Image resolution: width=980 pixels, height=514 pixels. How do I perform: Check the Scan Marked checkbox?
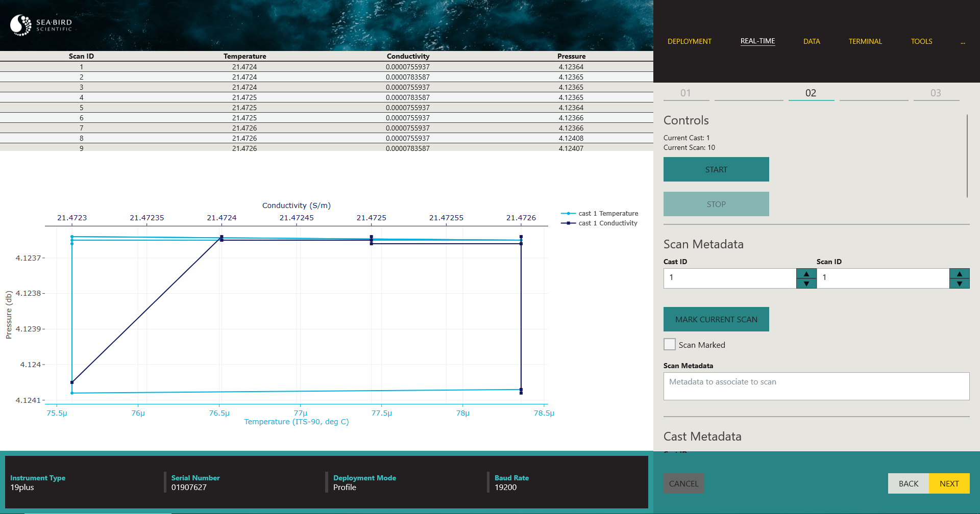coord(670,344)
